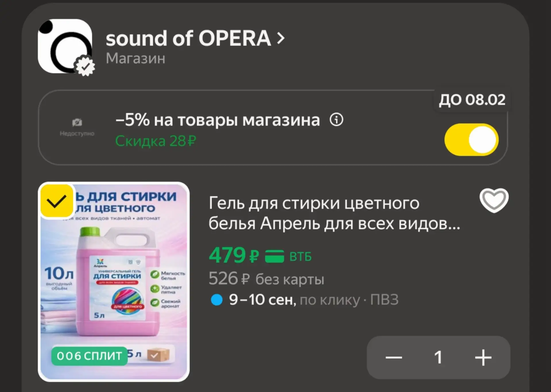Open the laundry gel product thumbnail
551x392 pixels.
coord(114,282)
